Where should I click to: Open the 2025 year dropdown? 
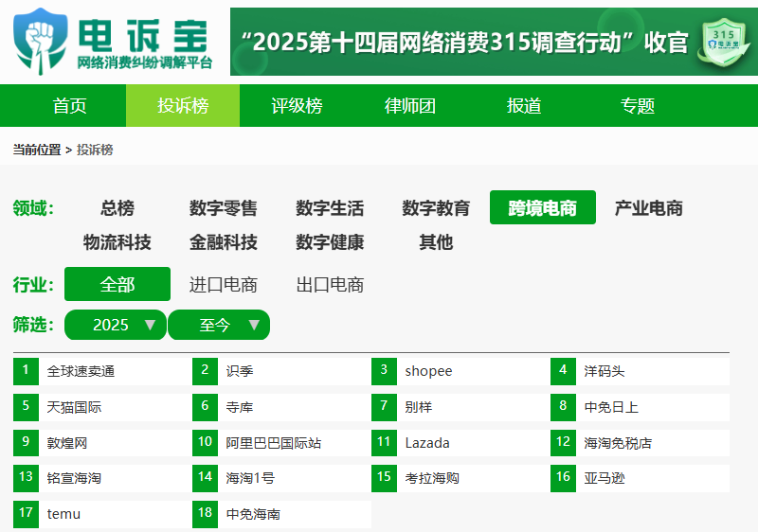pyautogui.click(x=116, y=325)
